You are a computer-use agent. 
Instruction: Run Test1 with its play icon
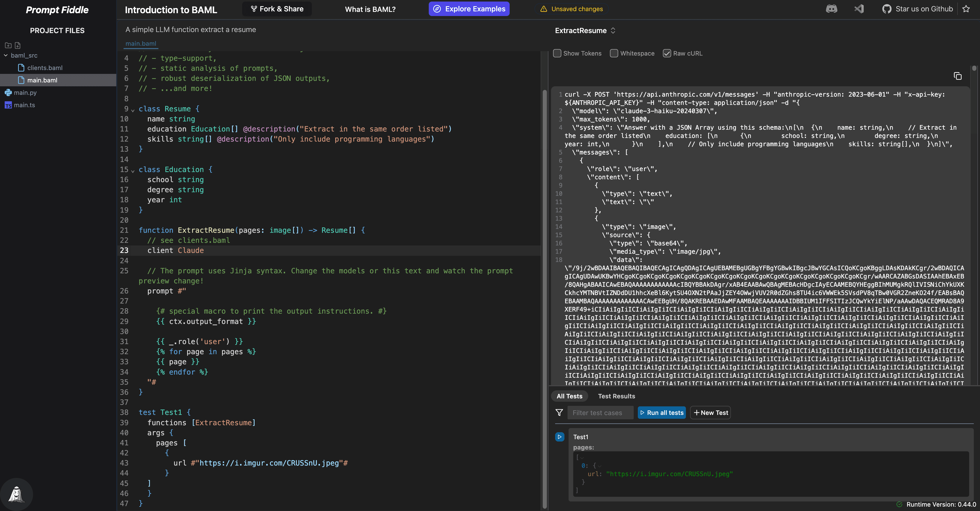[x=559, y=437]
